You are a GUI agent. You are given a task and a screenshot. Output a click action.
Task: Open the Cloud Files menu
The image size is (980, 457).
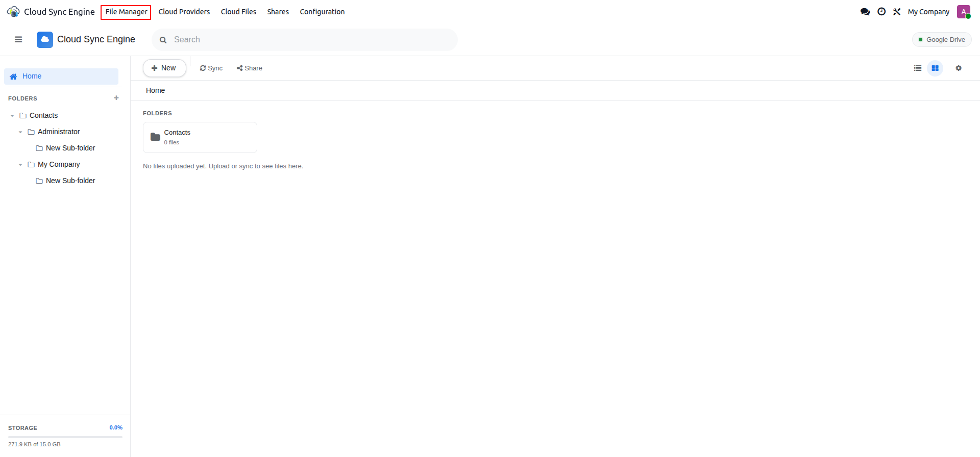tap(238, 12)
